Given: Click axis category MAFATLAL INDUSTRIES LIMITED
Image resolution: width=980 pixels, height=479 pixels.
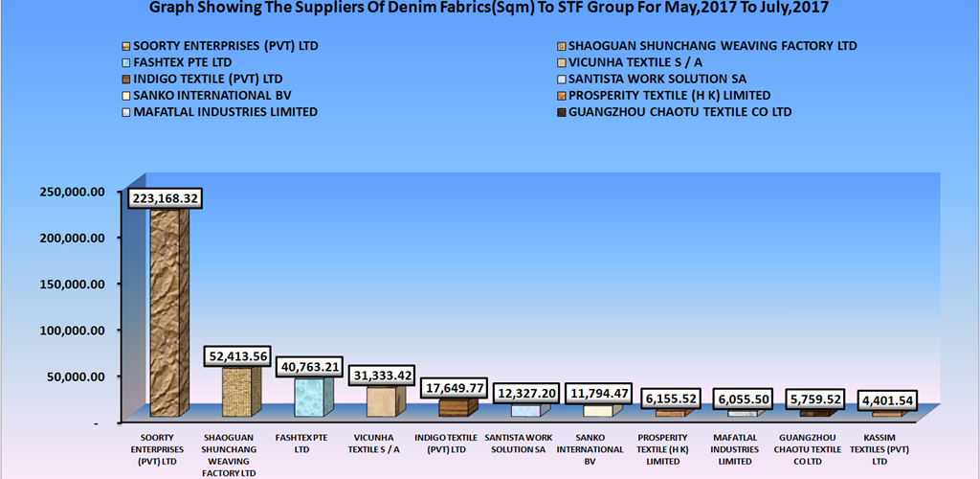Looking at the screenshot, I should [x=735, y=449].
